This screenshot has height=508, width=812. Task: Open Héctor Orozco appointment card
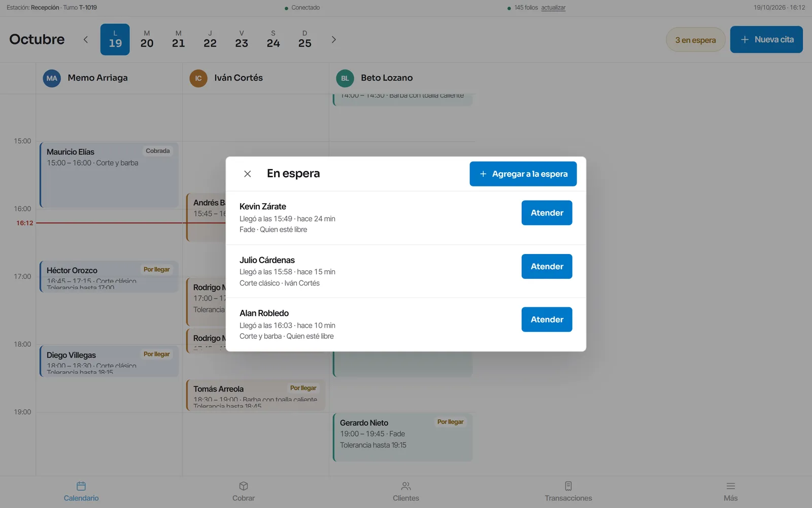109,276
